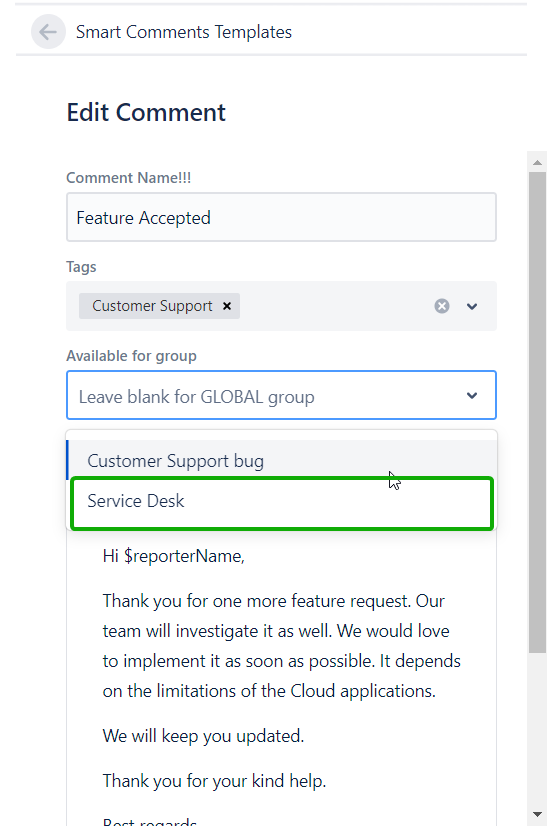
Task: Clear all tags with circled X icon
Action: 442,306
